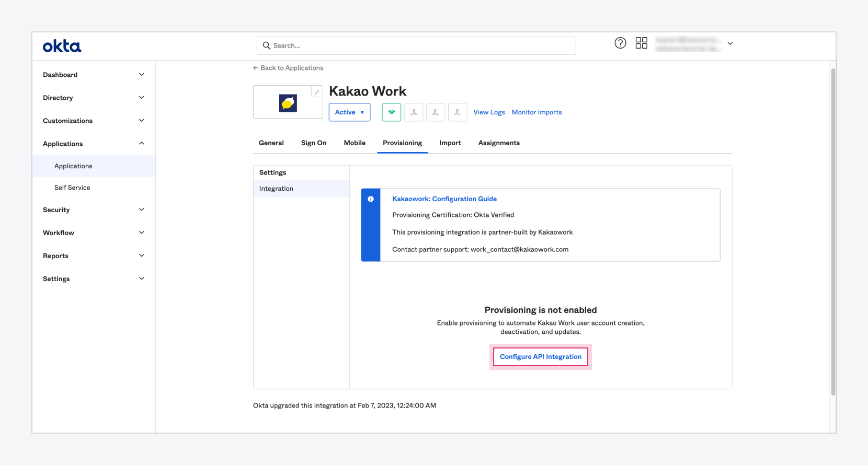Click the search magnifier icon
This screenshot has width=868, height=465.
(266, 45)
